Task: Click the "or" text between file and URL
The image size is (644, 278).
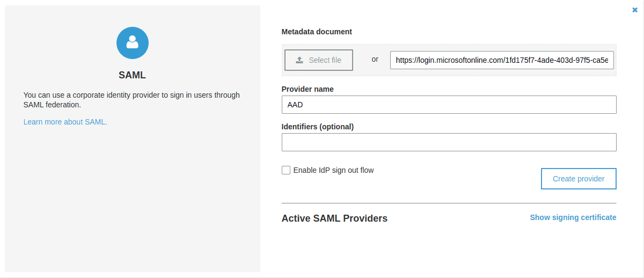Action: [x=375, y=59]
